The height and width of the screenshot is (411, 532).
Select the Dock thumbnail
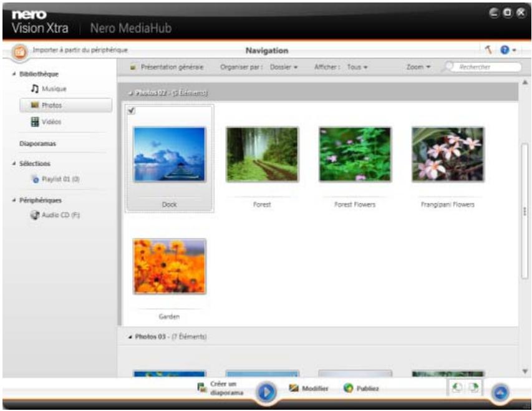pos(169,155)
